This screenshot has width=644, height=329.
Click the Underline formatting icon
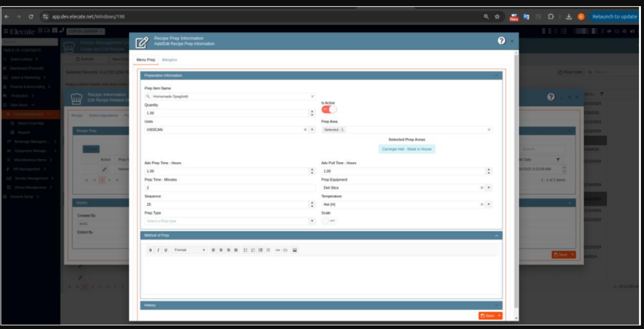165,250
